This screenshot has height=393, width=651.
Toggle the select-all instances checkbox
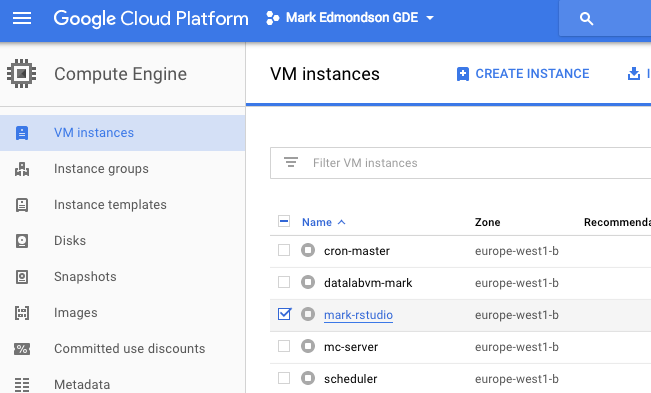[284, 221]
